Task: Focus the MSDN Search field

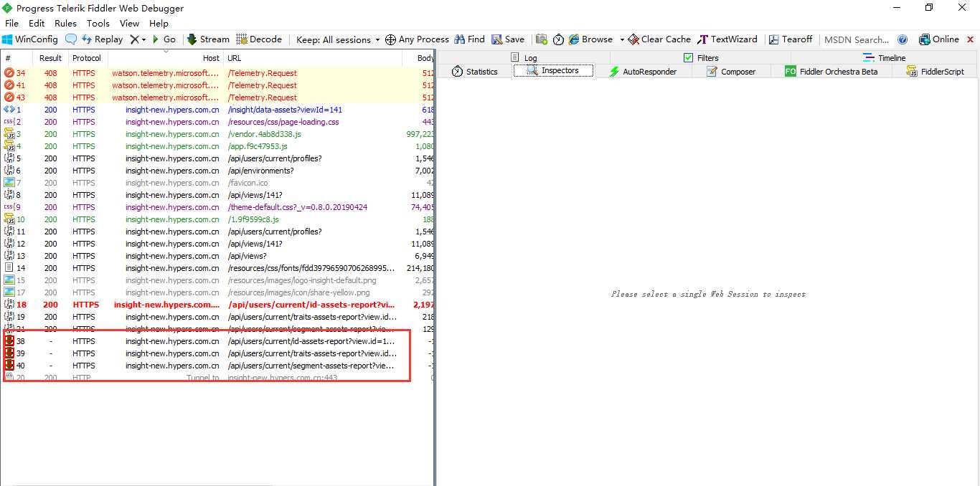Action: pos(857,39)
